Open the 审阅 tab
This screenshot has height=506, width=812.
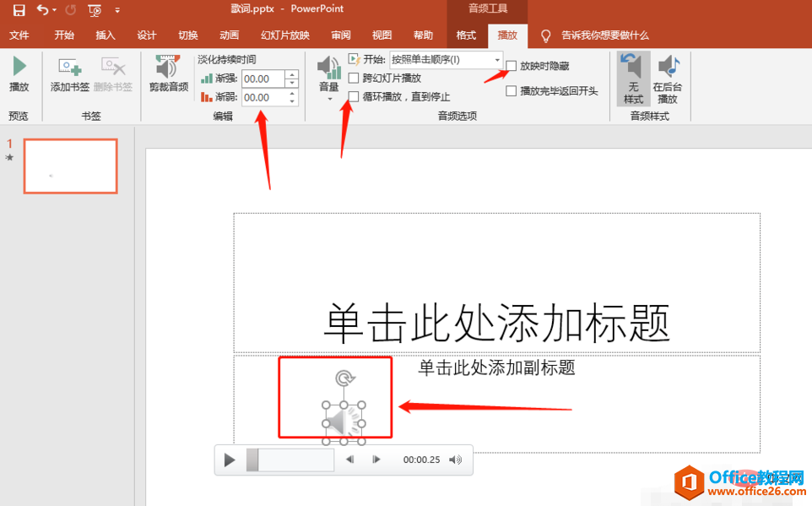point(341,35)
